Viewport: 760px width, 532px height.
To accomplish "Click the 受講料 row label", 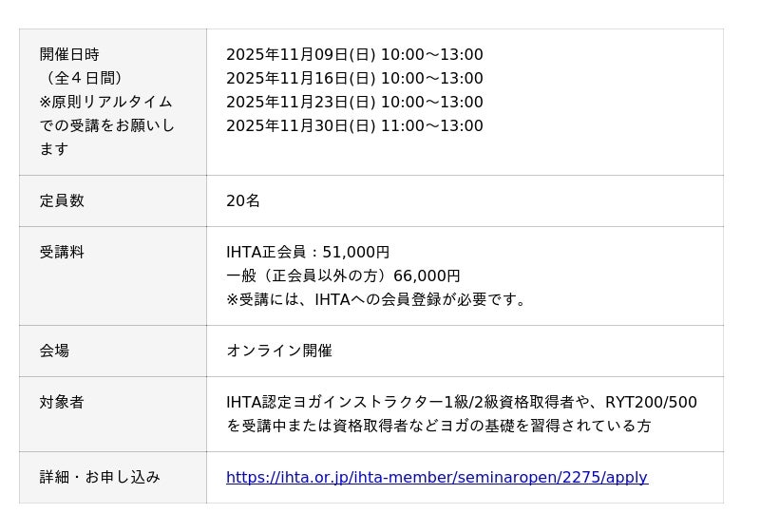I will click(62, 253).
